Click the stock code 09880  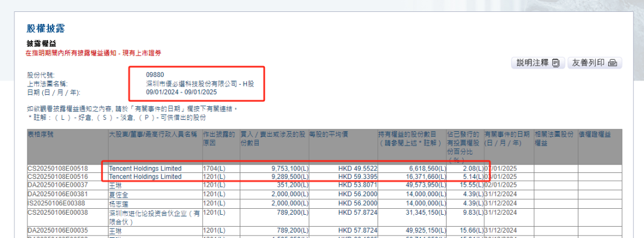pos(155,75)
